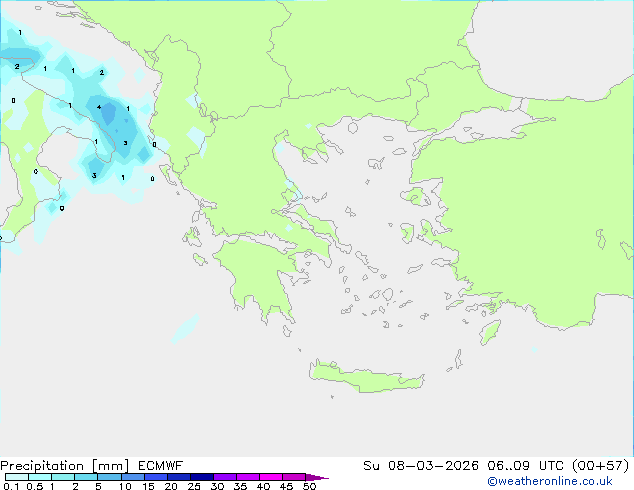634x490 pixels.
Task: Click the 10 mm legend color swatch
Action: (133, 477)
